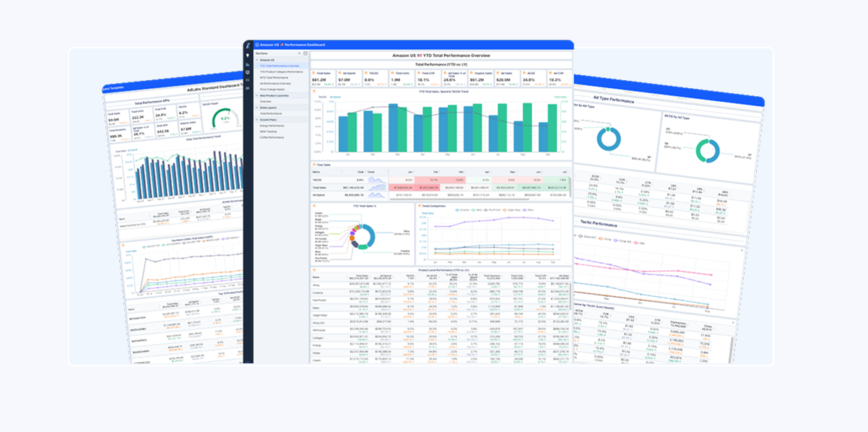Select the Collagen row in the product table
Viewport: 868px width, 432px height.
[440, 338]
